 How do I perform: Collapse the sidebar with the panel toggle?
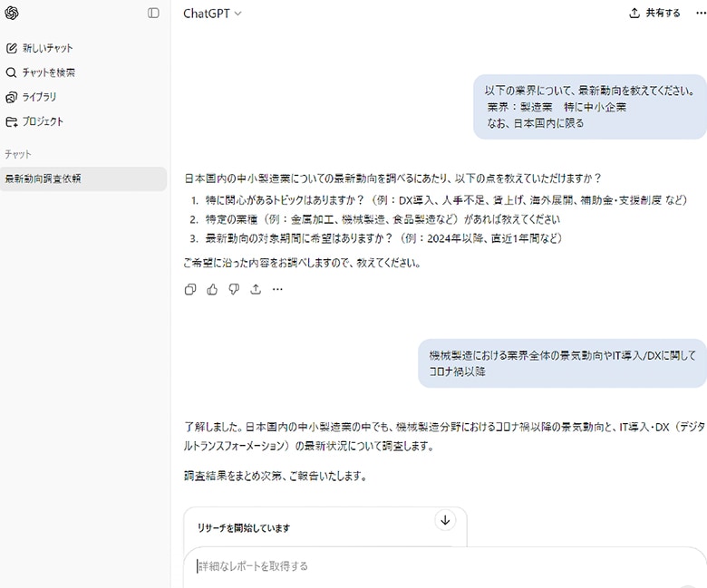tap(153, 14)
